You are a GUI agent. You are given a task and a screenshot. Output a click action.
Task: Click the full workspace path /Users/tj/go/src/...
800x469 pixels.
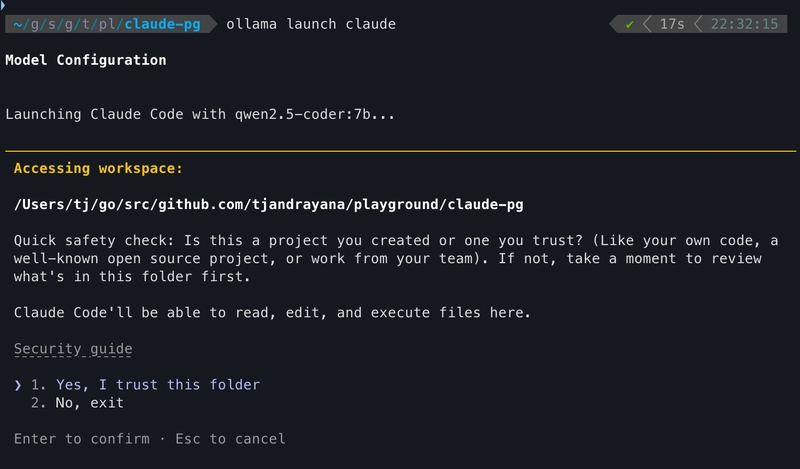click(x=269, y=205)
